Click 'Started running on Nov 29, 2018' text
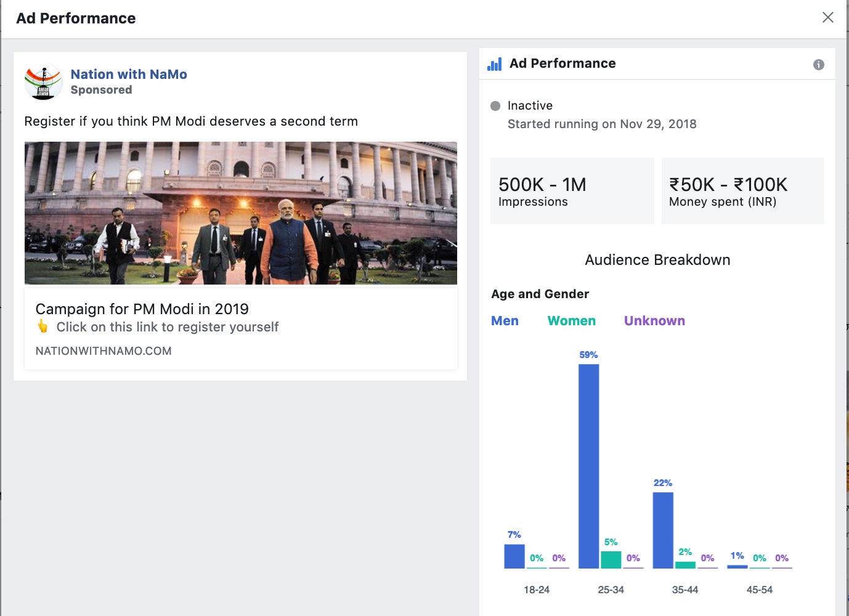Screen dimensions: 849x616 tap(602, 124)
